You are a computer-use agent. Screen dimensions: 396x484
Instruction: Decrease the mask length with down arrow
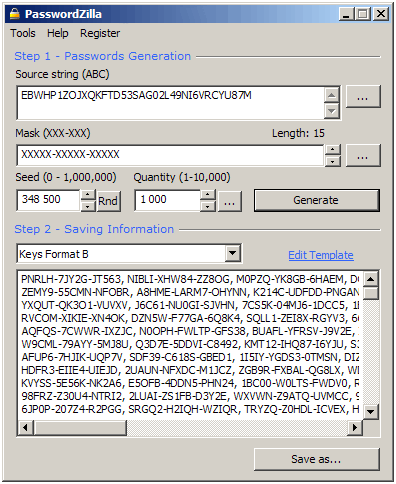pos(332,161)
